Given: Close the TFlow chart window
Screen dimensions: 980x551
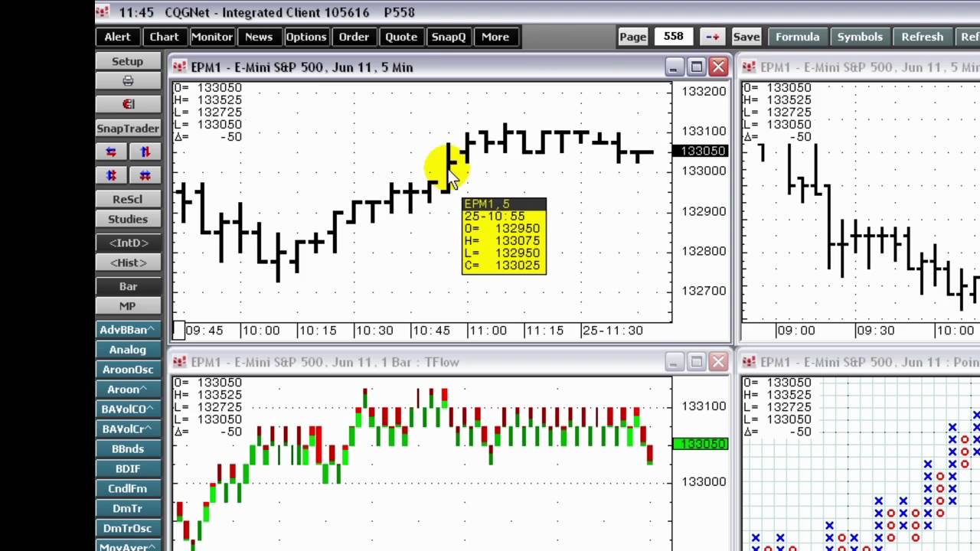Looking at the screenshot, I should 718,362.
